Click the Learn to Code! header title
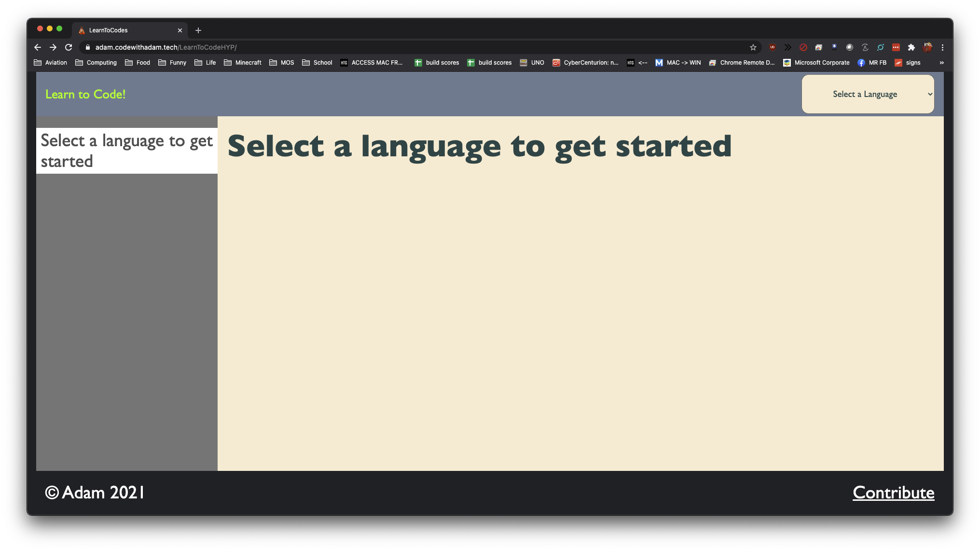Image resolution: width=980 pixels, height=551 pixels. 85,94
